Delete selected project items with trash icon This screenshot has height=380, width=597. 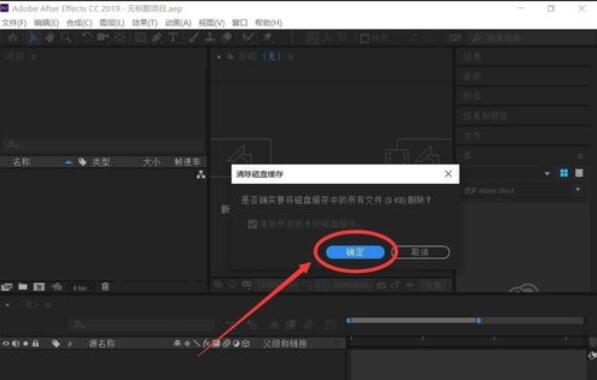pyautogui.click(x=105, y=287)
